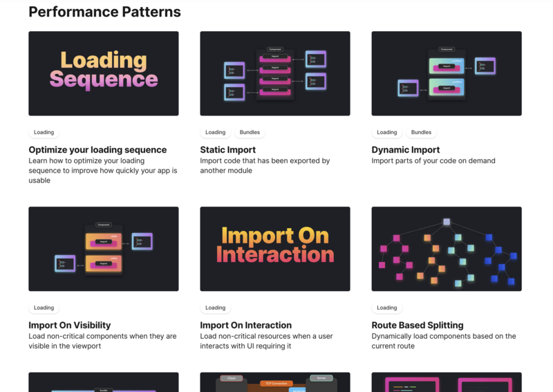Click description 'Learn how to optimize your loading sequence'
This screenshot has width=553, height=392.
(103, 170)
